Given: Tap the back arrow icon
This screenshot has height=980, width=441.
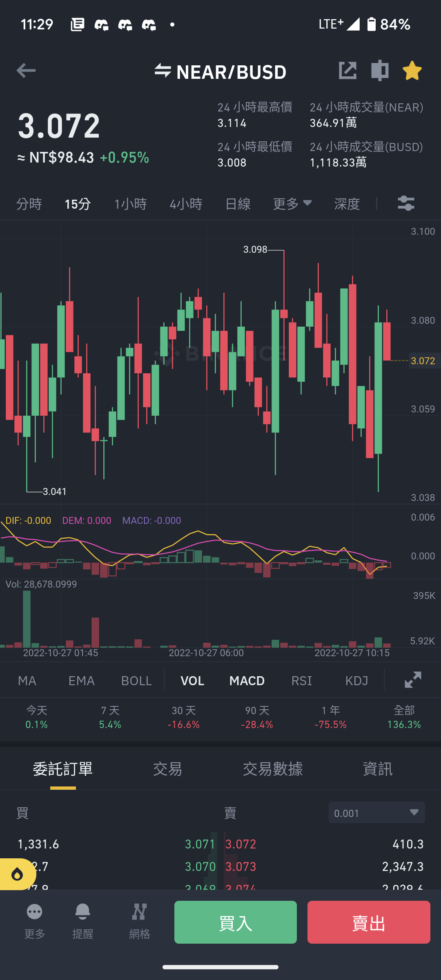Looking at the screenshot, I should (x=26, y=71).
